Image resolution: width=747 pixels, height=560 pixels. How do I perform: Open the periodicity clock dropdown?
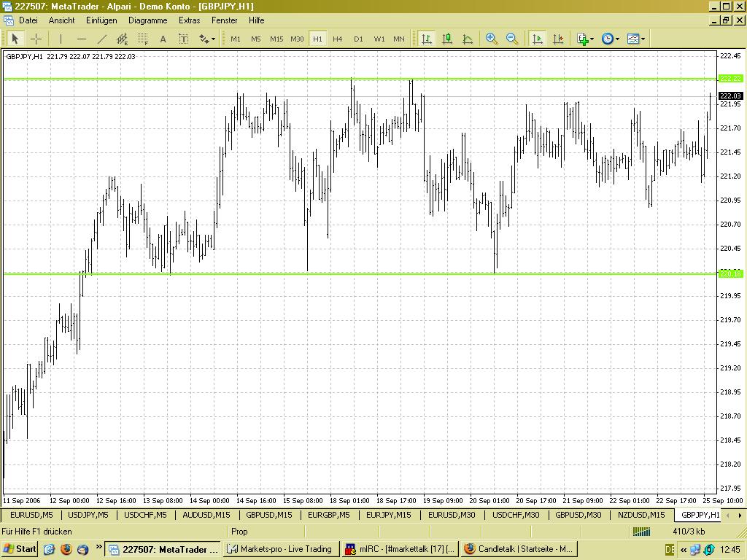610,39
